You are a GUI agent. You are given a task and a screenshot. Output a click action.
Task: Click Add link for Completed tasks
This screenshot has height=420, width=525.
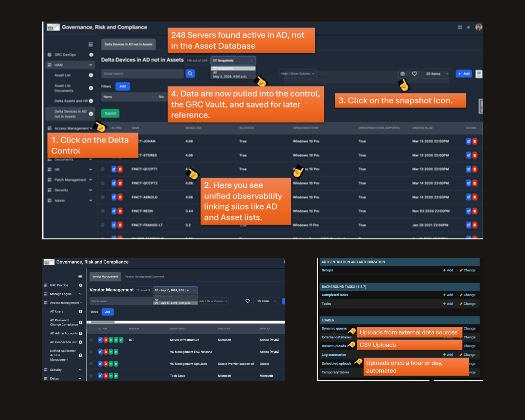[x=448, y=295]
